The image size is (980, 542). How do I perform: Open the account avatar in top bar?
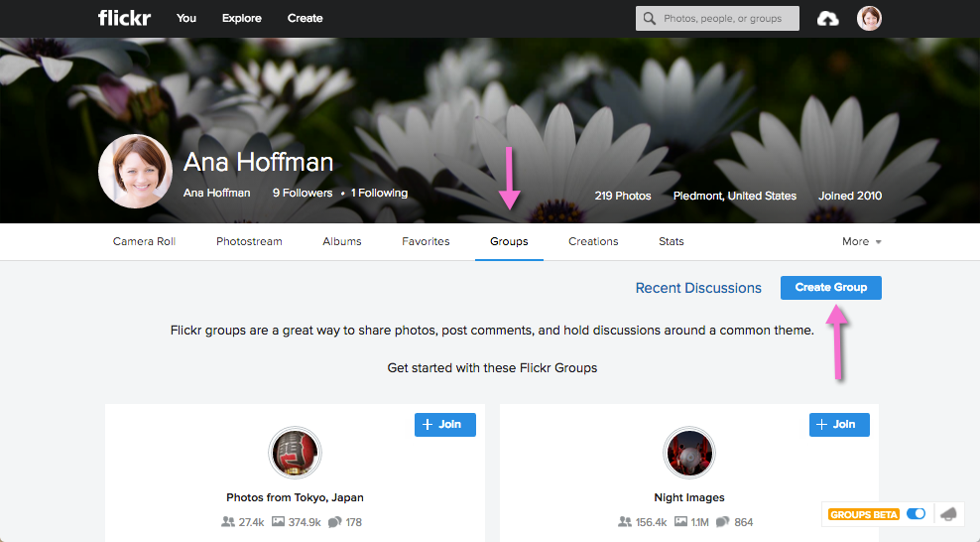(869, 18)
